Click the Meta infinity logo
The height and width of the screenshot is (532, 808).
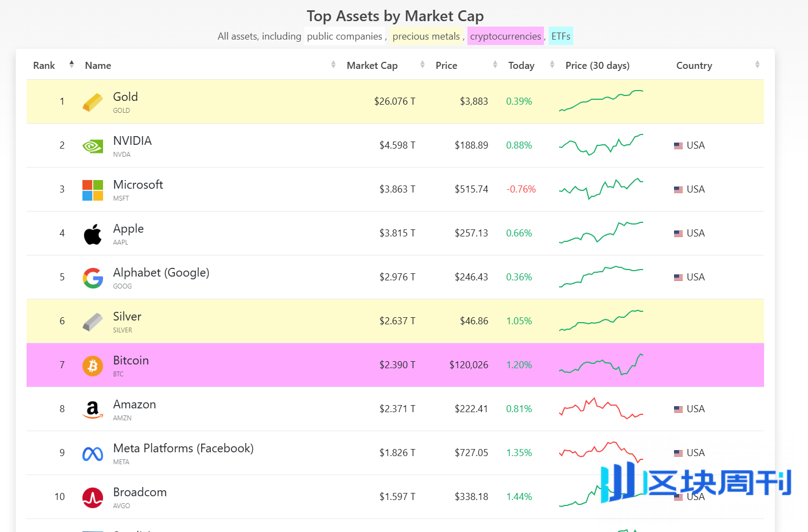pyautogui.click(x=93, y=454)
